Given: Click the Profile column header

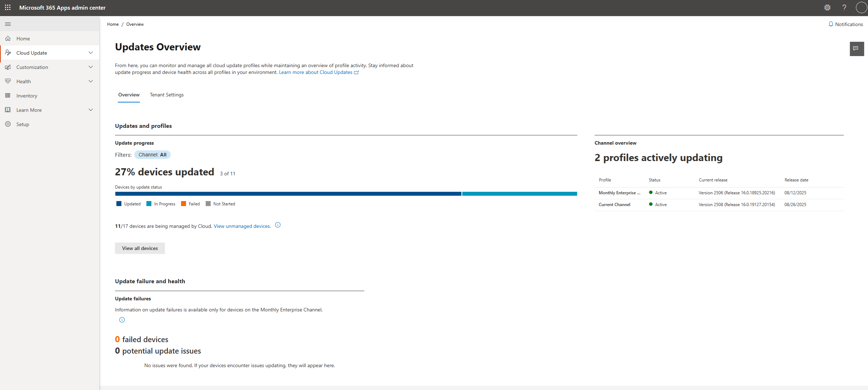Looking at the screenshot, I should tap(605, 180).
